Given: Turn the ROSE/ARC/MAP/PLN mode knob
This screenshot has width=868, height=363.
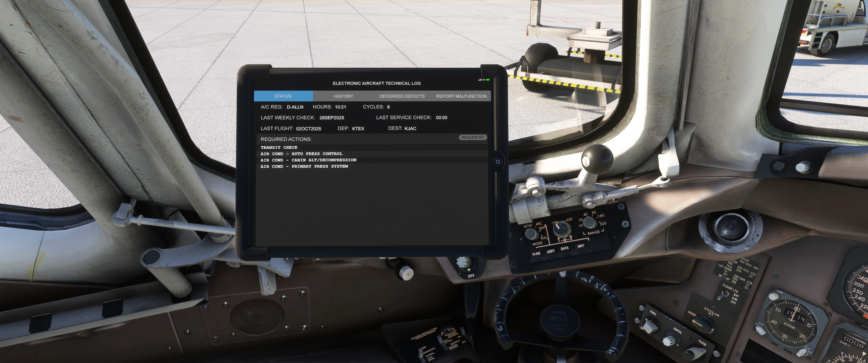Looking at the screenshot, I should click(x=531, y=233).
